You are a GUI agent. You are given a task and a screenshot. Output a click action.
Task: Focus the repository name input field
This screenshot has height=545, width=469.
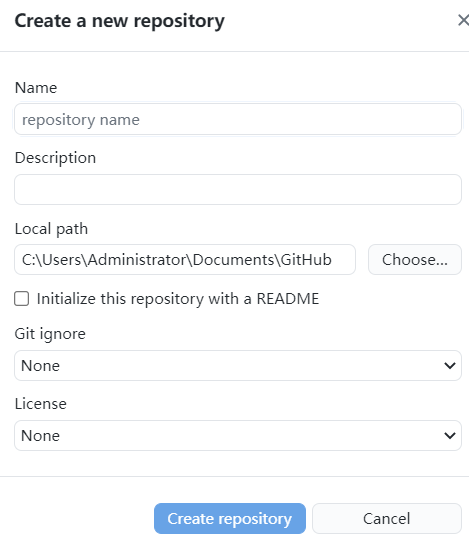(x=238, y=119)
